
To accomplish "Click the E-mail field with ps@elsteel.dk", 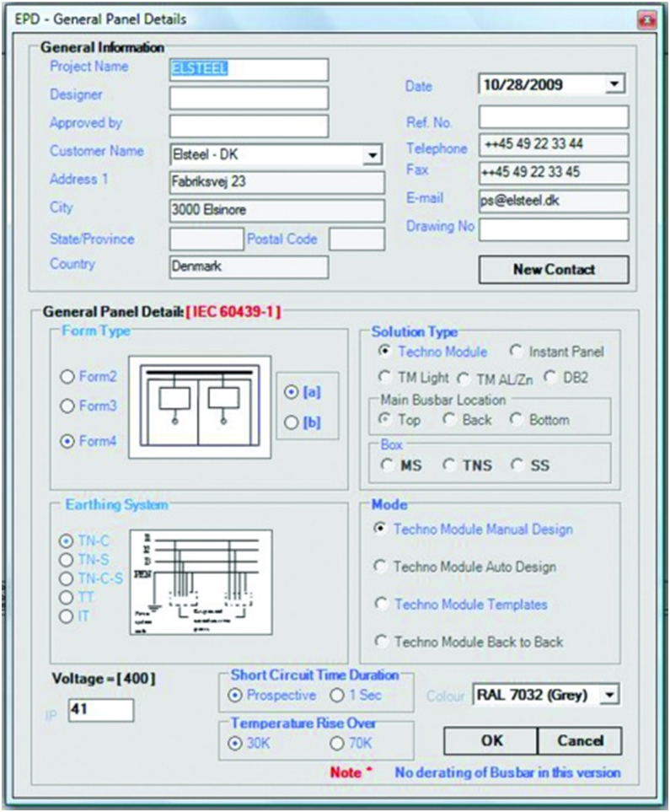I will (x=554, y=201).
